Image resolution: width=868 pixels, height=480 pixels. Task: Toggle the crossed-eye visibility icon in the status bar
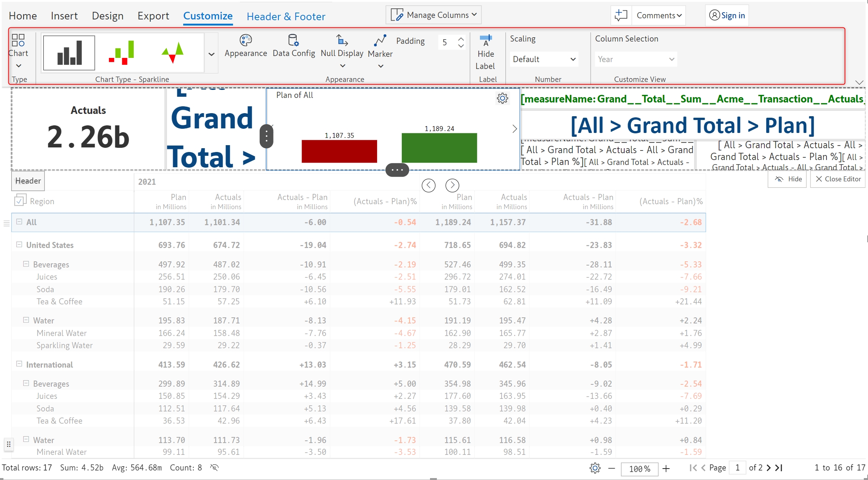pyautogui.click(x=214, y=467)
